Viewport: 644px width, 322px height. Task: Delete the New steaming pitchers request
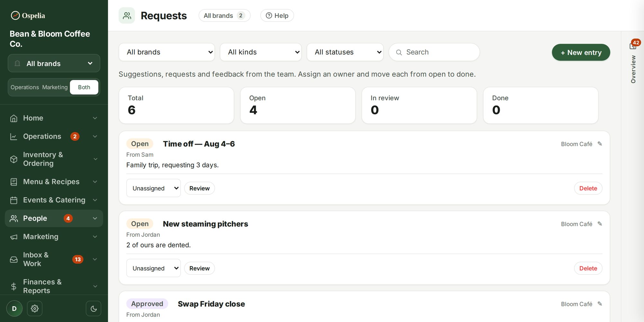[588, 268]
